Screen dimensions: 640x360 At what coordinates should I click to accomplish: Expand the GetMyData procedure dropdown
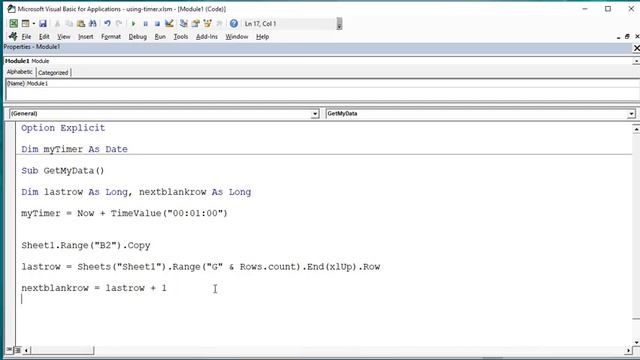tap(631, 114)
